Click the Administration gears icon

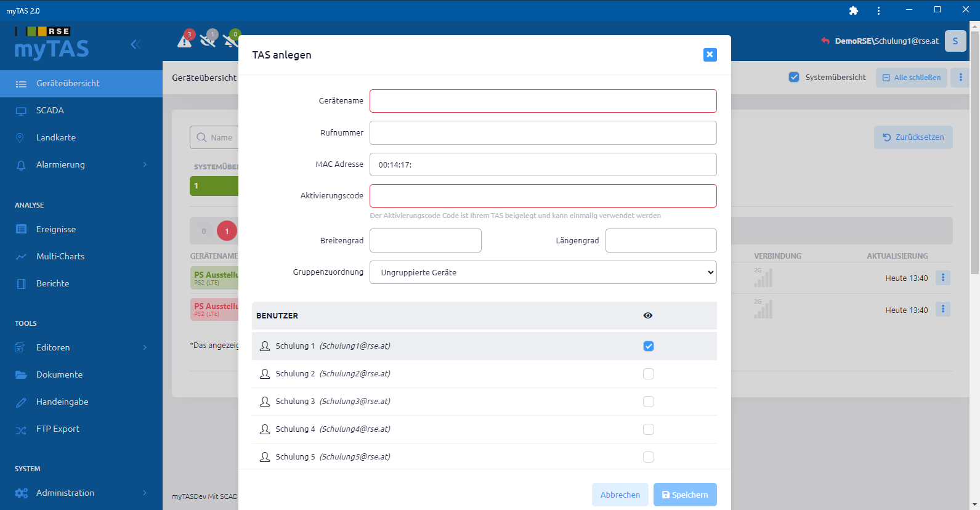coord(22,493)
